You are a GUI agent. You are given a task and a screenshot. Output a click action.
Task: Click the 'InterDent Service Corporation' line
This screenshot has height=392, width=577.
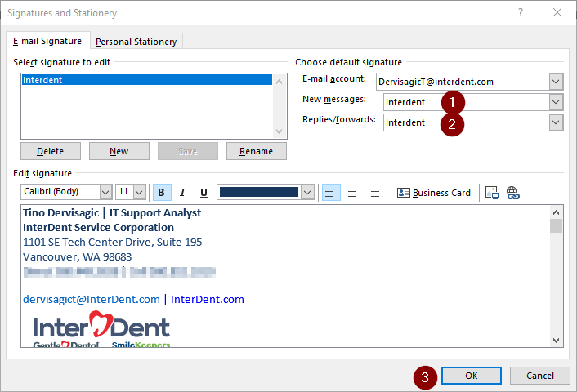pos(98,227)
